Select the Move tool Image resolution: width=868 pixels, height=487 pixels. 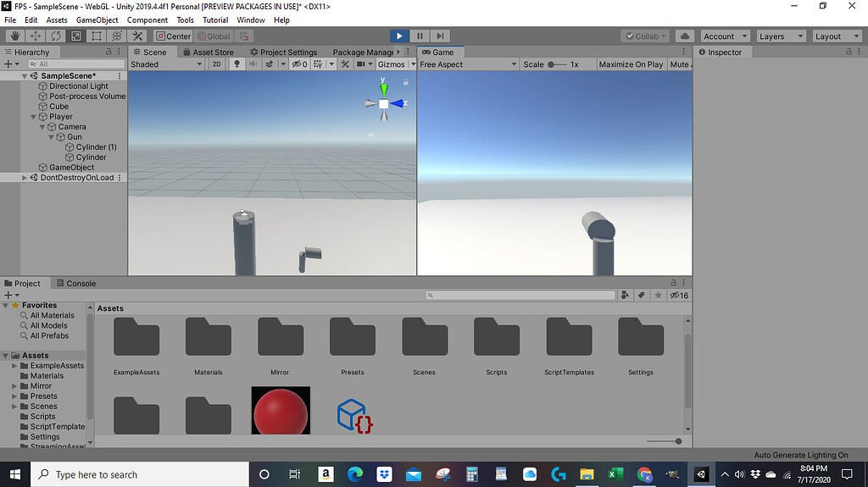coord(36,36)
